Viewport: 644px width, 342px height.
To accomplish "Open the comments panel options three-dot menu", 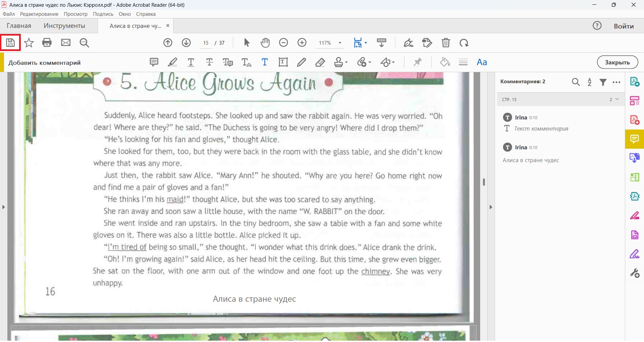I will pyautogui.click(x=616, y=82).
